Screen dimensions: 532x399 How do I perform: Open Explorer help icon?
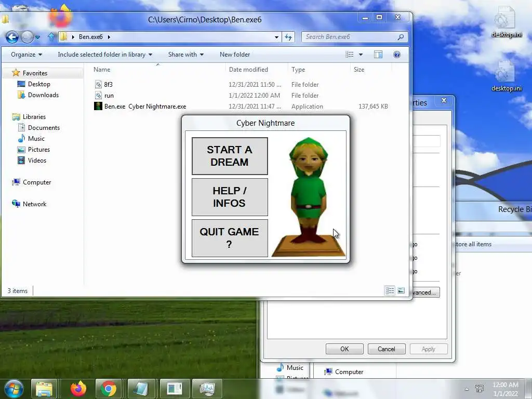(x=396, y=54)
